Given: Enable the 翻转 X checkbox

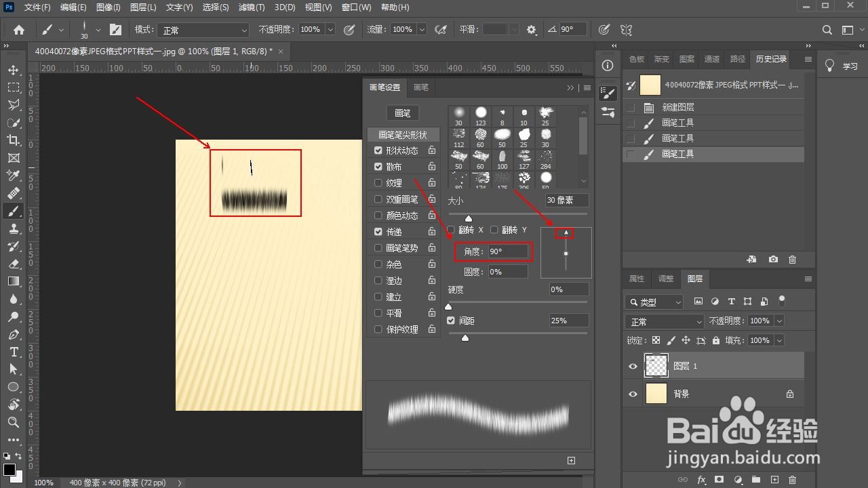Looking at the screenshot, I should (x=451, y=230).
